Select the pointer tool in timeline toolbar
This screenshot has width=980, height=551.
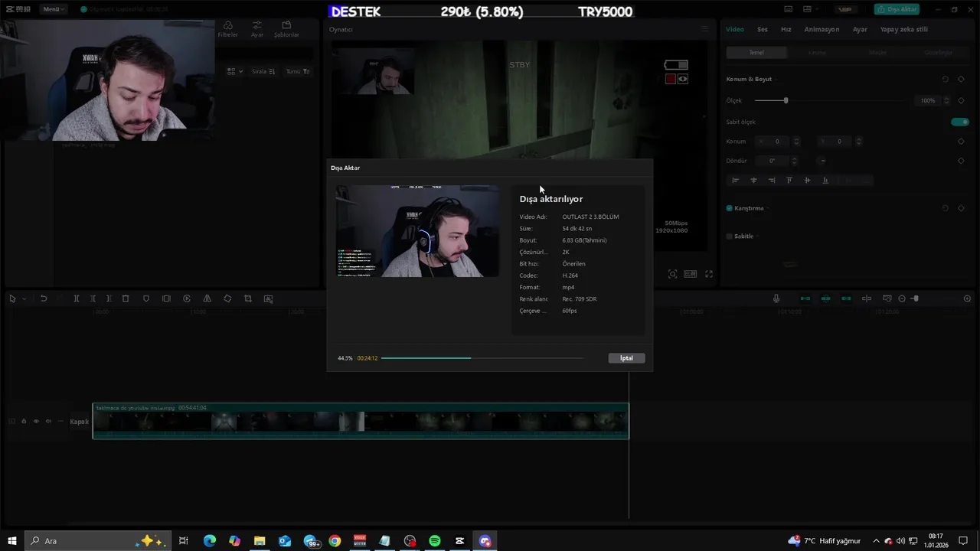point(12,298)
